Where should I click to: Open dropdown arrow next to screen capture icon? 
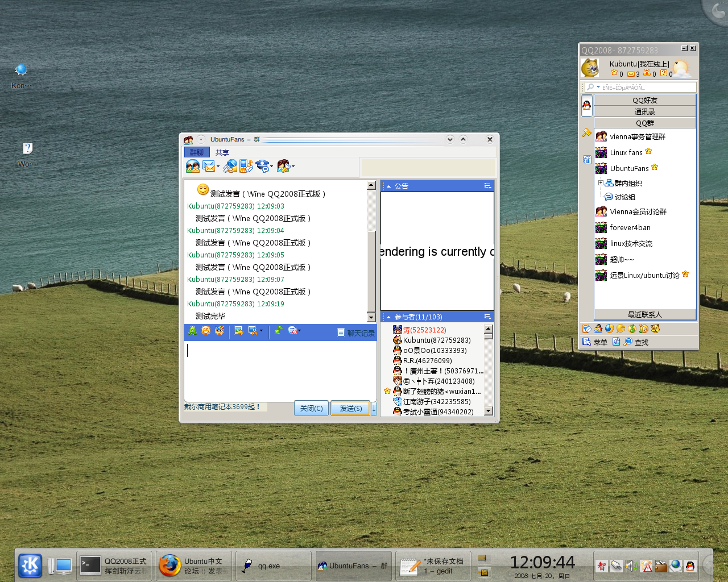coord(261,330)
